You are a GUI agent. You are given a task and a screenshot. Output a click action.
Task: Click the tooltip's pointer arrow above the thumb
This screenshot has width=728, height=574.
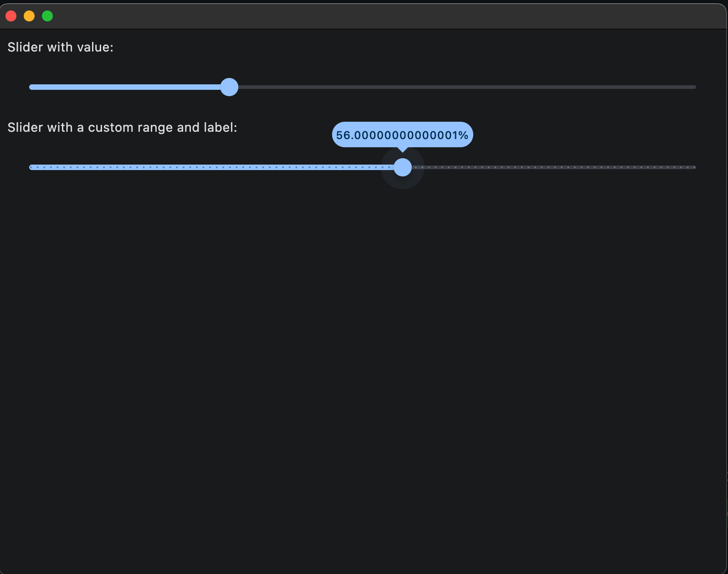pos(402,149)
